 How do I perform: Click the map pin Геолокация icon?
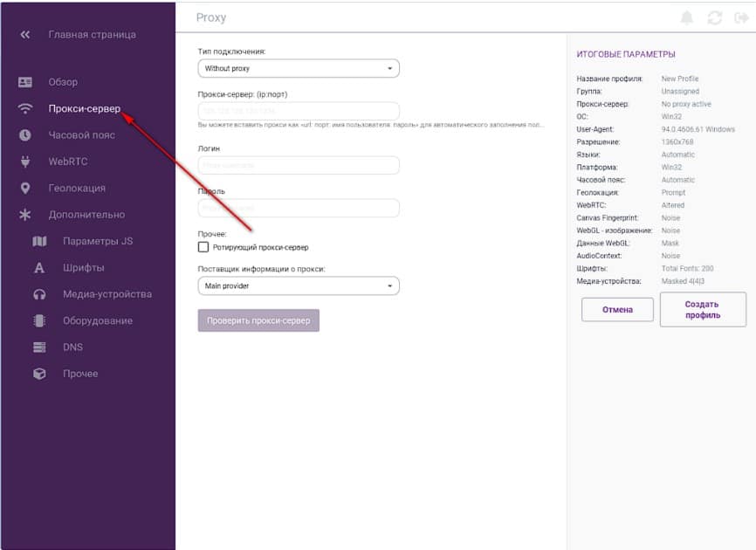click(x=25, y=188)
